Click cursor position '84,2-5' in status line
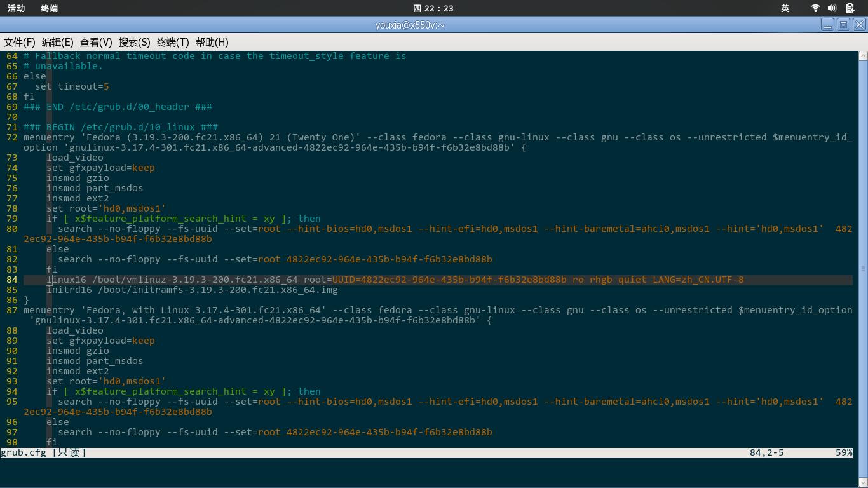Image resolution: width=868 pixels, height=488 pixels. point(767,452)
